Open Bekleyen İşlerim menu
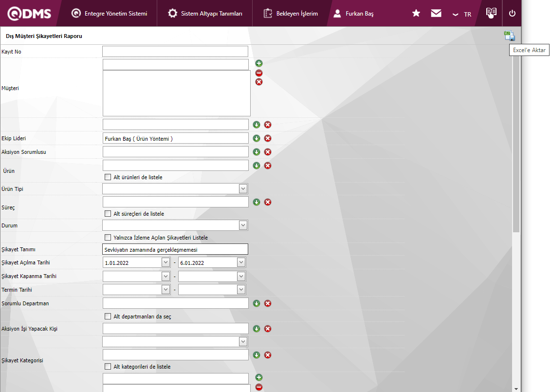 [x=291, y=13]
